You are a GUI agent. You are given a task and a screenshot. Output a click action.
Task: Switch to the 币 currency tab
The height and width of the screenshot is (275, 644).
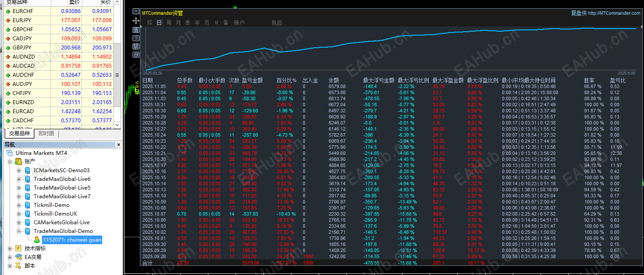pyautogui.click(x=207, y=23)
